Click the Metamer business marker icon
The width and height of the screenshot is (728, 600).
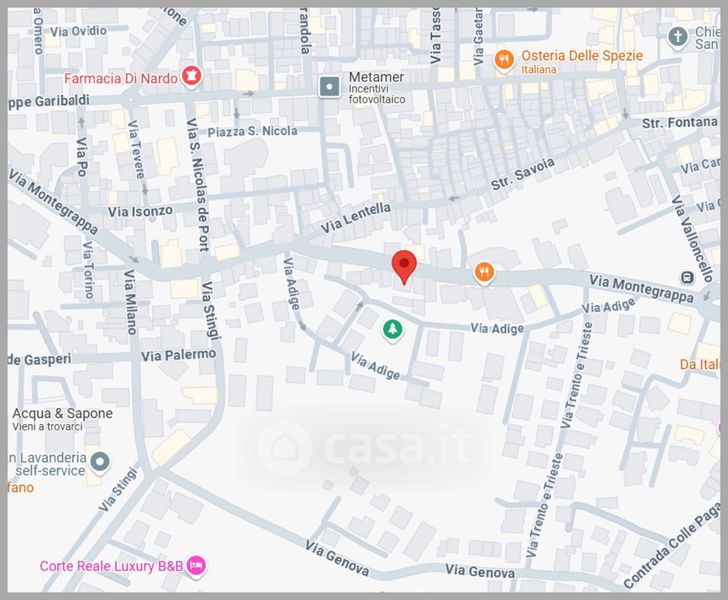coord(330,87)
